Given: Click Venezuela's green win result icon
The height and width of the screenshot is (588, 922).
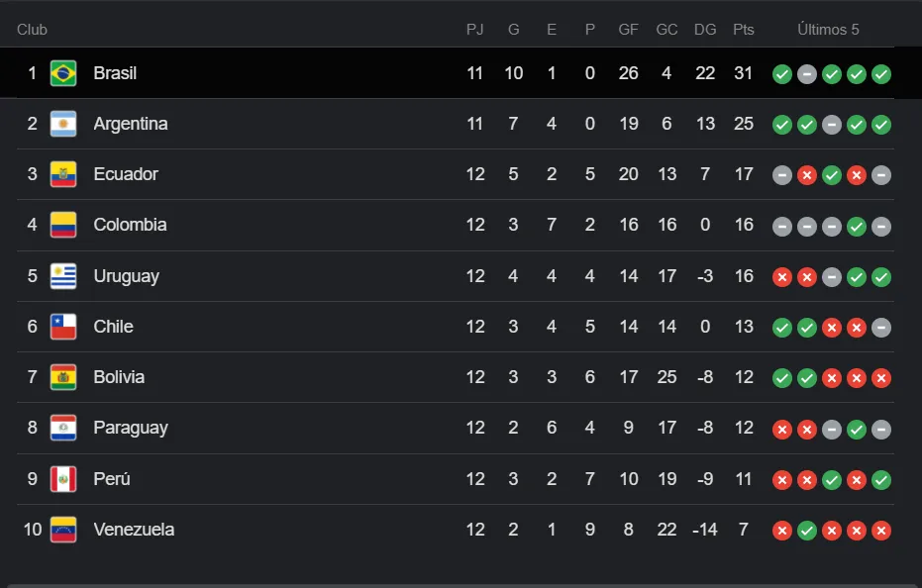Looking at the screenshot, I should point(807,531).
